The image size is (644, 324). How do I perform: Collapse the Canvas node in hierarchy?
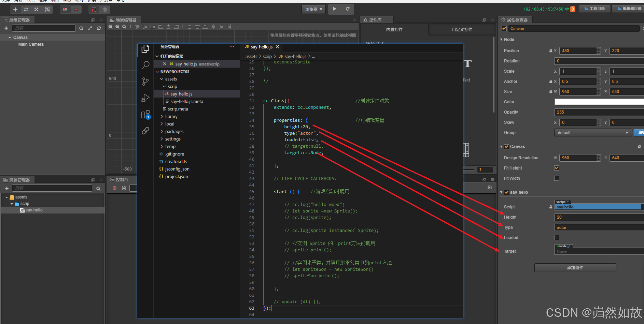point(10,38)
